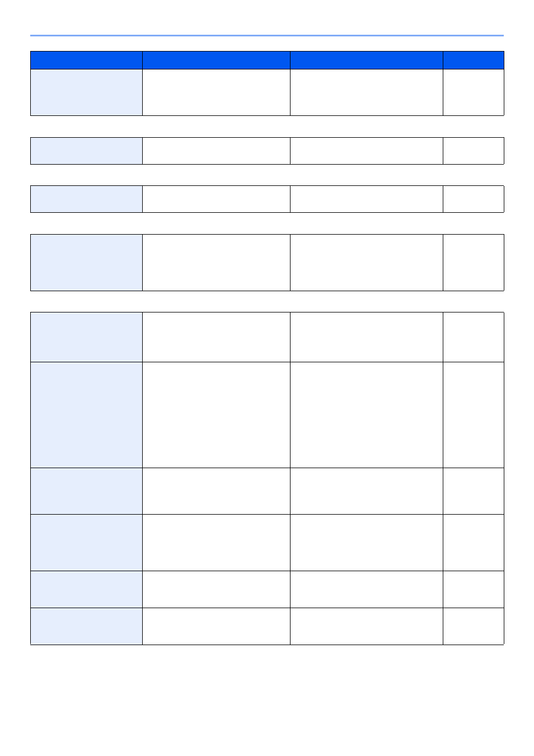Image resolution: width=534 pixels, height=756 pixels.
Task: Select the second blue header column cell
Action: click(x=216, y=60)
